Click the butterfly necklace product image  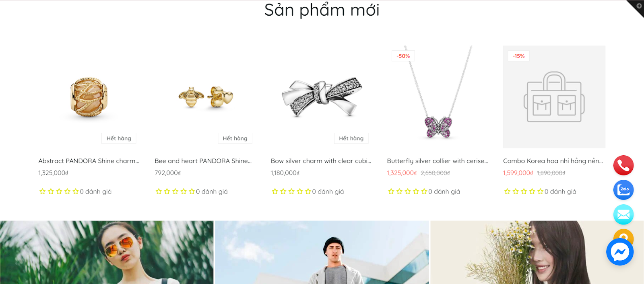click(x=438, y=97)
